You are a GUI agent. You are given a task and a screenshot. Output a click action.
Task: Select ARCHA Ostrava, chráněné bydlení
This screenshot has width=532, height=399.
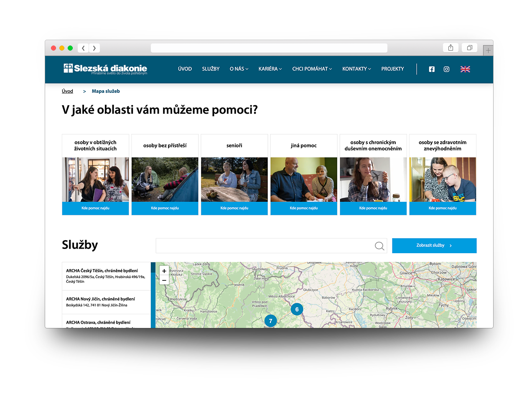tap(106, 321)
